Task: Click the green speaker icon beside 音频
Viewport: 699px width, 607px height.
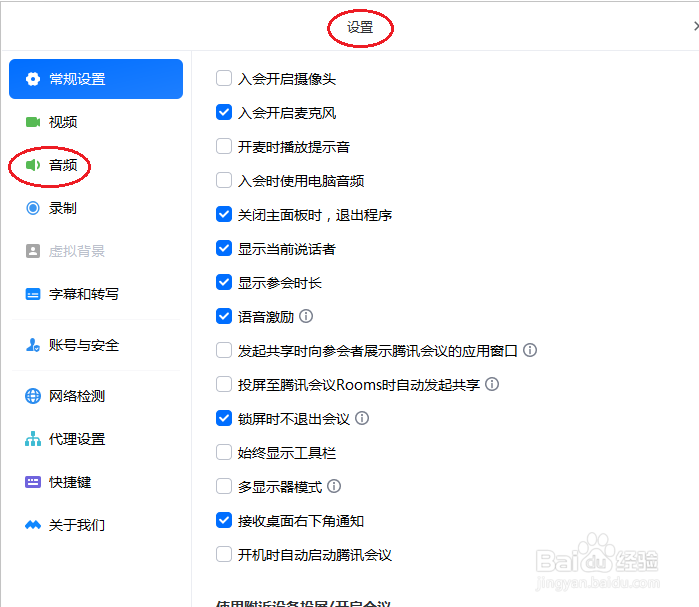Action: click(x=33, y=165)
